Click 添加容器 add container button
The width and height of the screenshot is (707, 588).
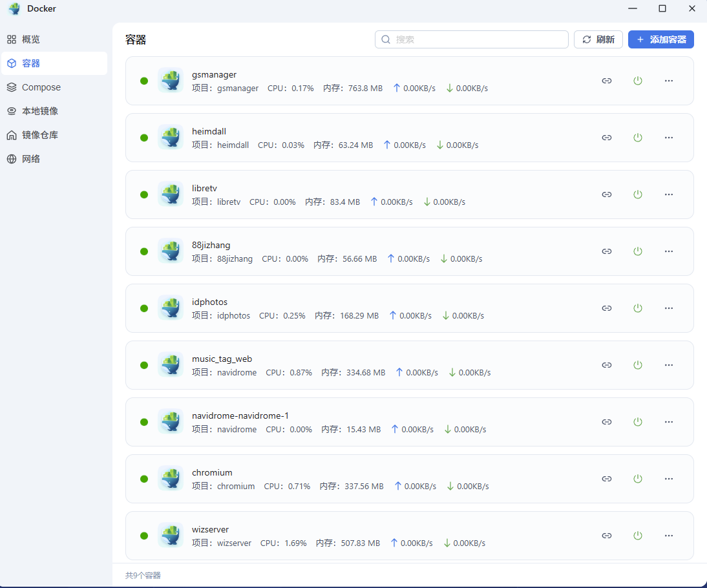[661, 39]
